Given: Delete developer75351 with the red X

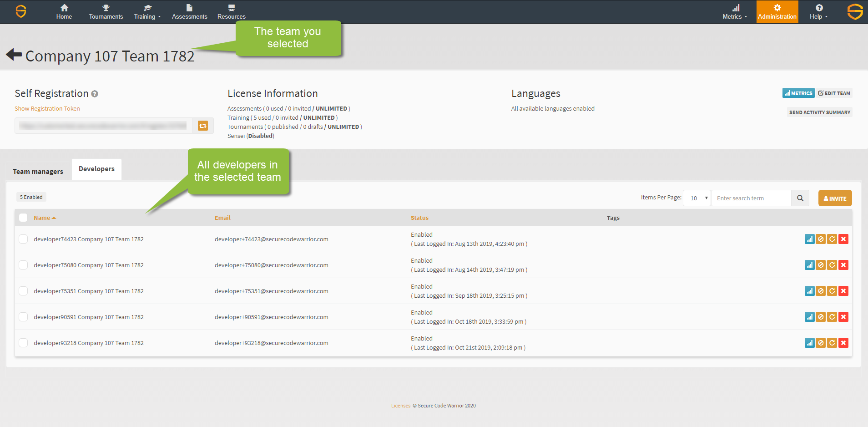Looking at the screenshot, I should [843, 291].
